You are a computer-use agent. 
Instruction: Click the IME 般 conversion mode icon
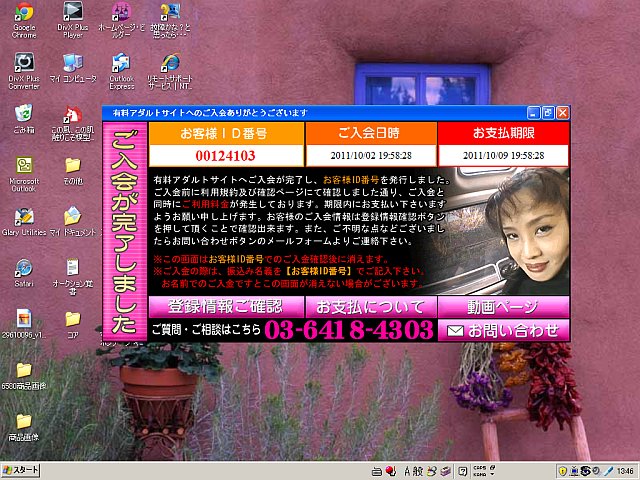coord(418,471)
